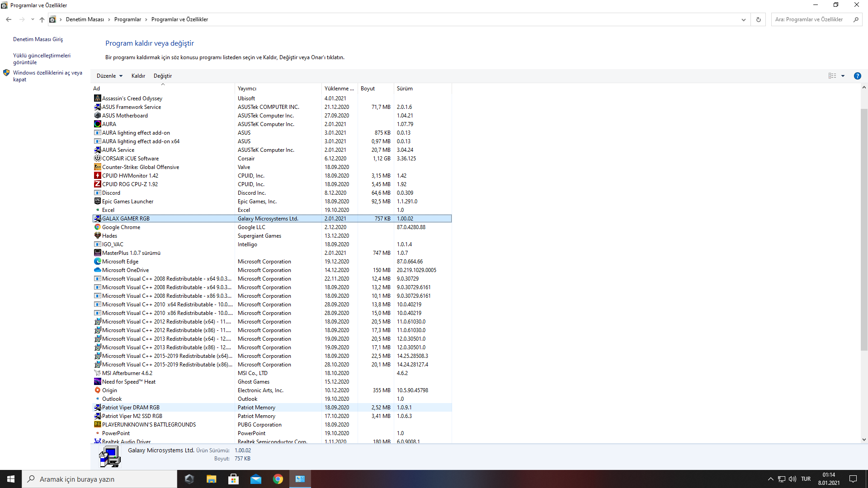Click the up-arrow navigate to parent folder
The height and width of the screenshot is (488, 868).
pos(42,19)
